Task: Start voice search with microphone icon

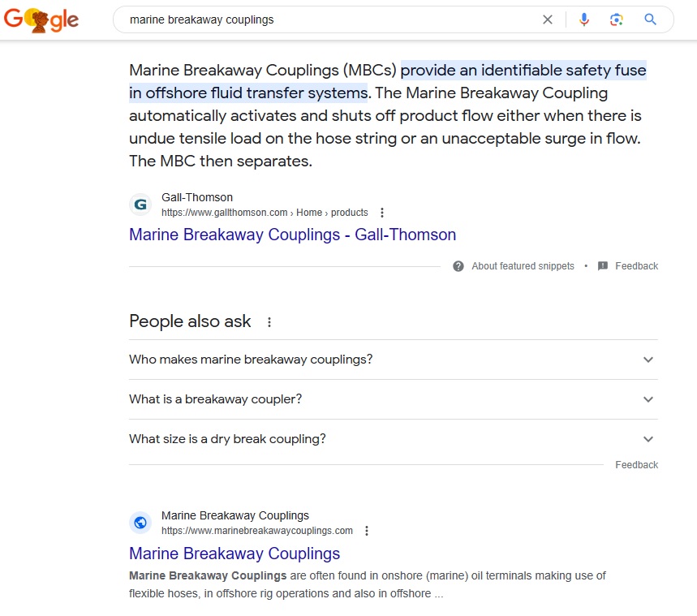Action: tap(584, 19)
